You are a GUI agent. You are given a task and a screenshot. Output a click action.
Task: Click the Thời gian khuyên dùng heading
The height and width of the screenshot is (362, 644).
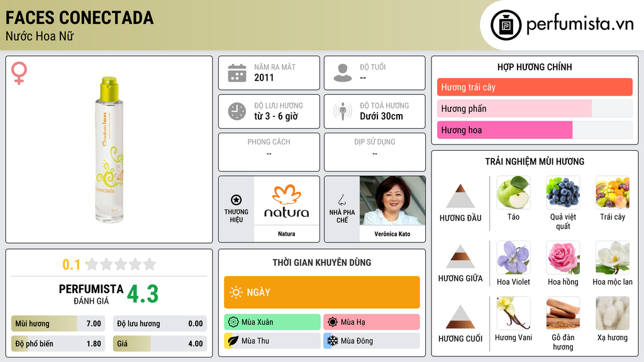[x=322, y=263]
